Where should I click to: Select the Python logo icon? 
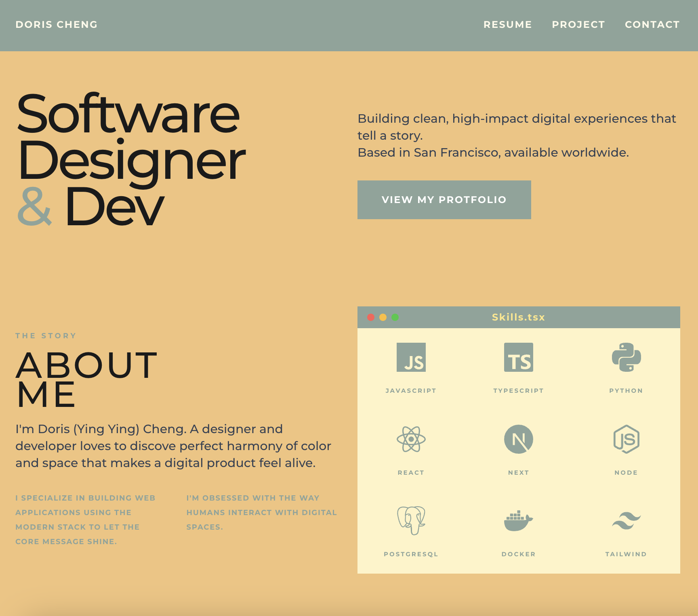[x=626, y=357]
